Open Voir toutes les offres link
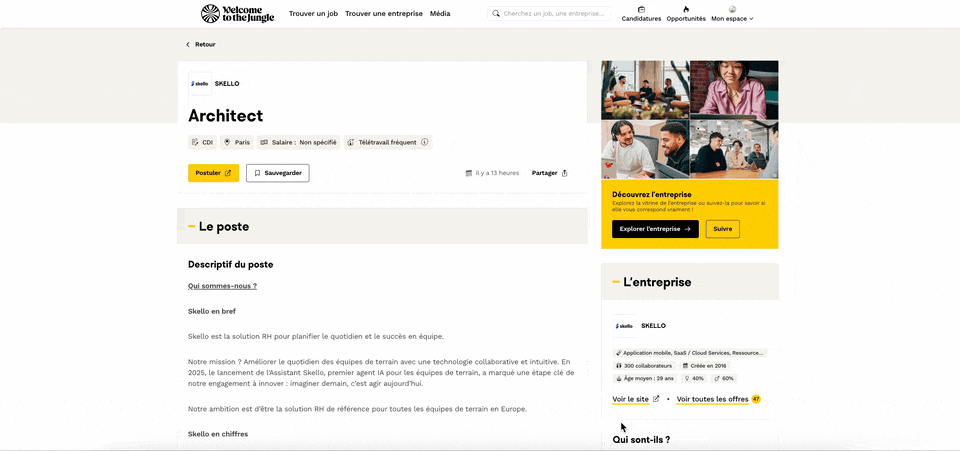The width and height of the screenshot is (960, 451). pos(713,399)
